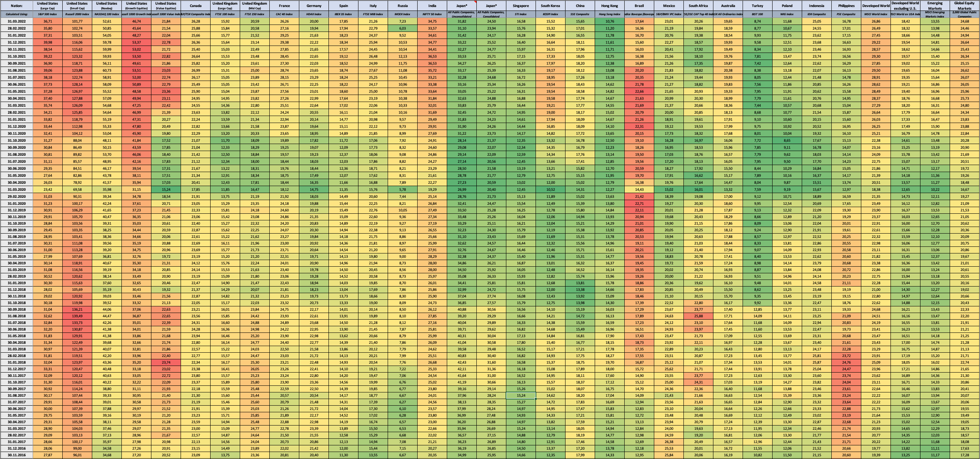Screen dimensions: 980x459
Task: Select the 31.12.2019 date row label
Action: [16, 210]
